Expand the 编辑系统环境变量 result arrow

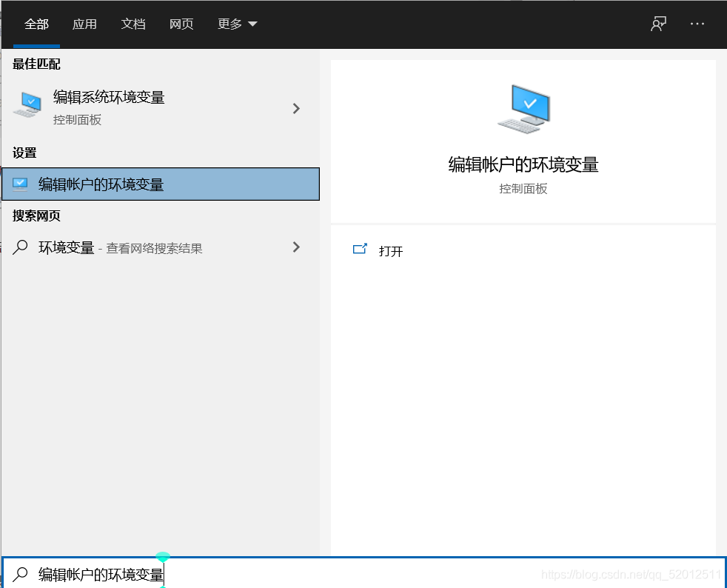(296, 109)
